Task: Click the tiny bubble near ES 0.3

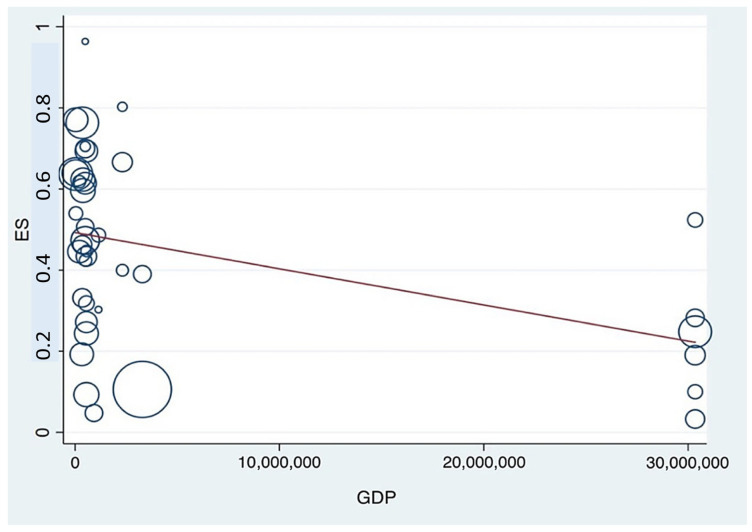Action: pos(98,309)
